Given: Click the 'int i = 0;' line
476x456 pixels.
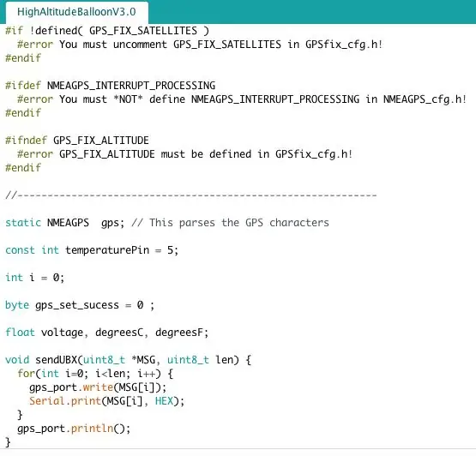Looking at the screenshot, I should 34,278.
